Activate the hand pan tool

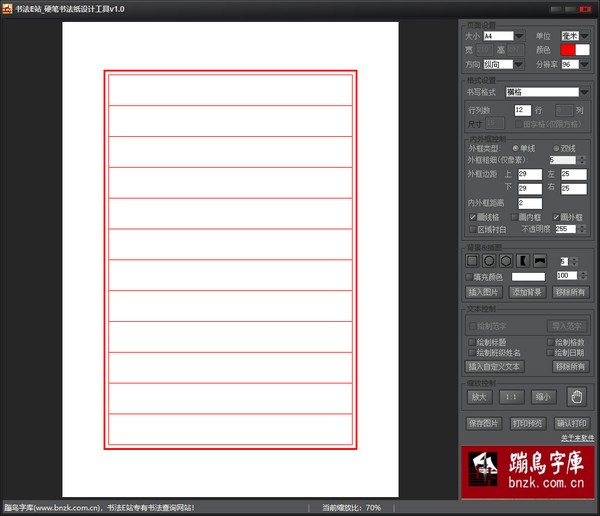(x=575, y=397)
